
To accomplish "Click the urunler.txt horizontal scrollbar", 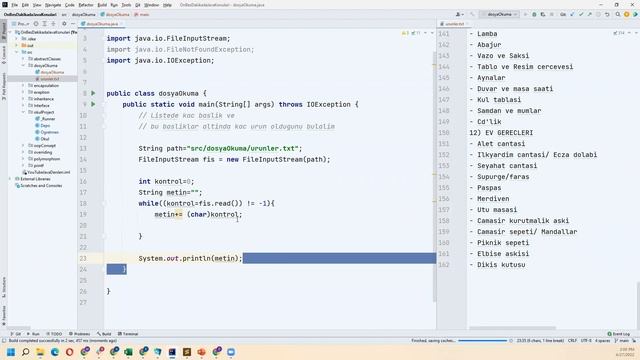I will (512, 328).
